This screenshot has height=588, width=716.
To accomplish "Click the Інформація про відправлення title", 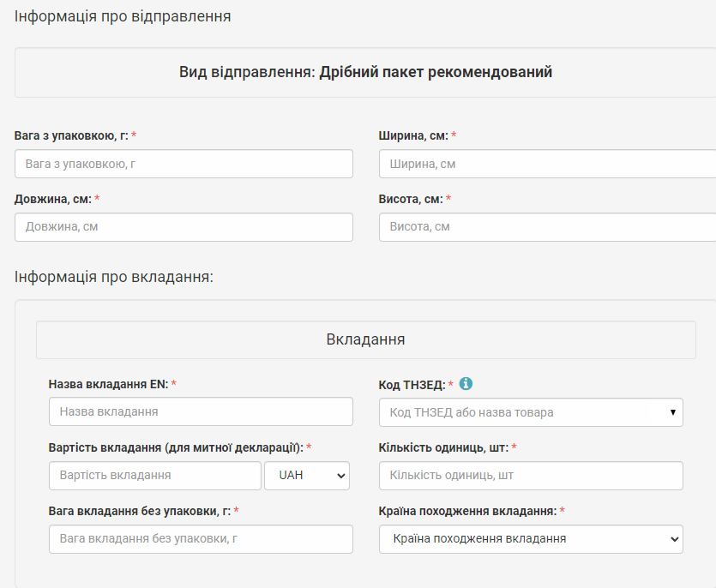I will 123,16.
